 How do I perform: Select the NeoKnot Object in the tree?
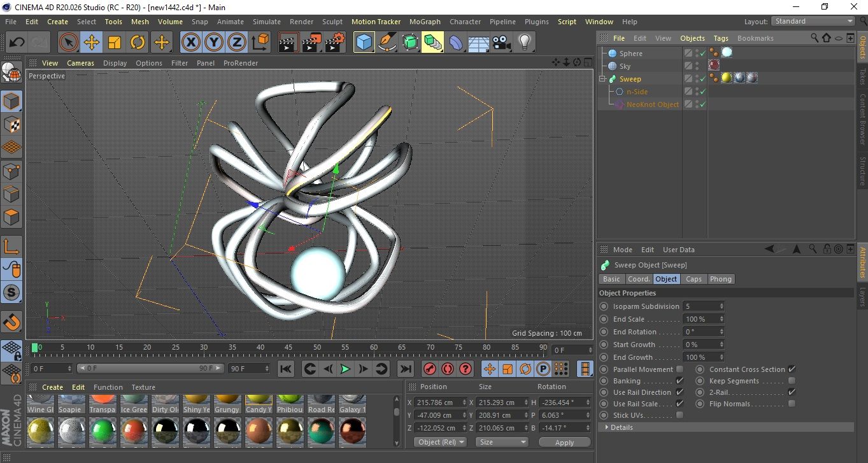point(652,104)
